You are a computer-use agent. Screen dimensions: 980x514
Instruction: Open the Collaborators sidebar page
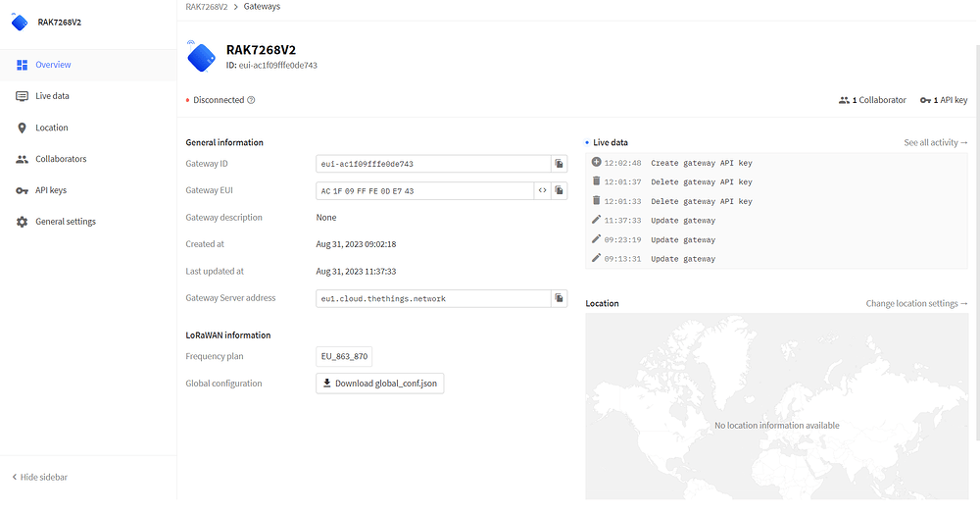(88, 159)
